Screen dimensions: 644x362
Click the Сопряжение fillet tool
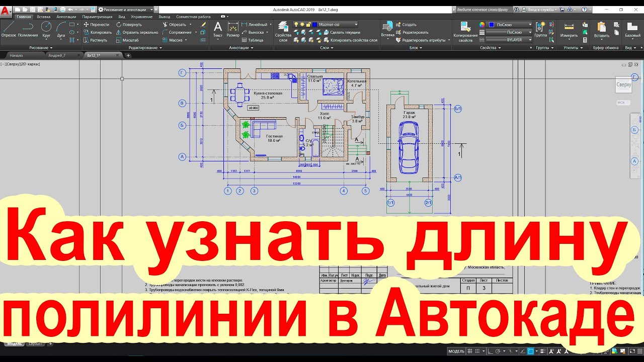tap(177, 32)
